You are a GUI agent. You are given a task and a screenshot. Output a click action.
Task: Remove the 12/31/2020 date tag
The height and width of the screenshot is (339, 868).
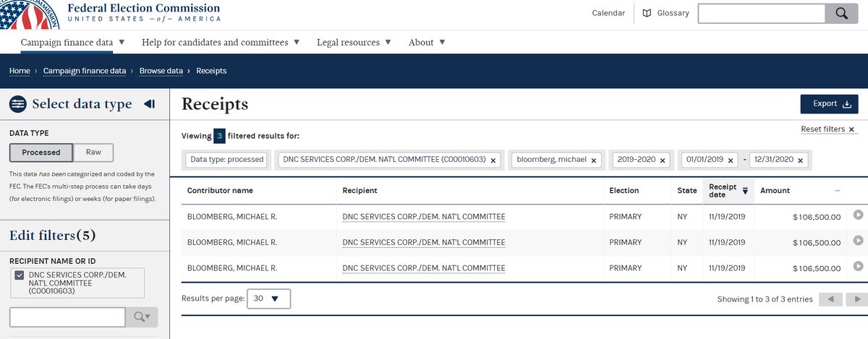(801, 160)
